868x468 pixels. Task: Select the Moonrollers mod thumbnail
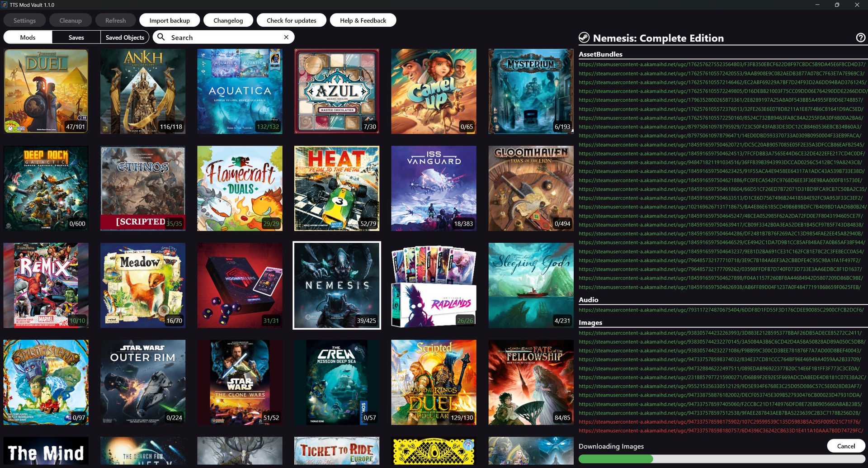tap(240, 285)
